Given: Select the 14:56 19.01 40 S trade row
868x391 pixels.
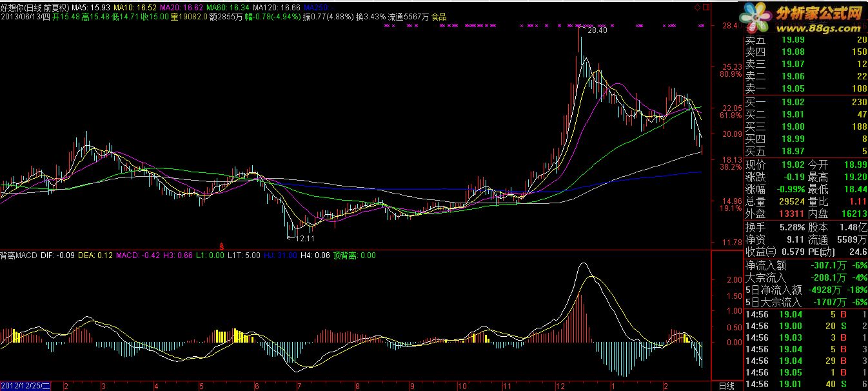Looking at the screenshot, I should click(806, 385).
